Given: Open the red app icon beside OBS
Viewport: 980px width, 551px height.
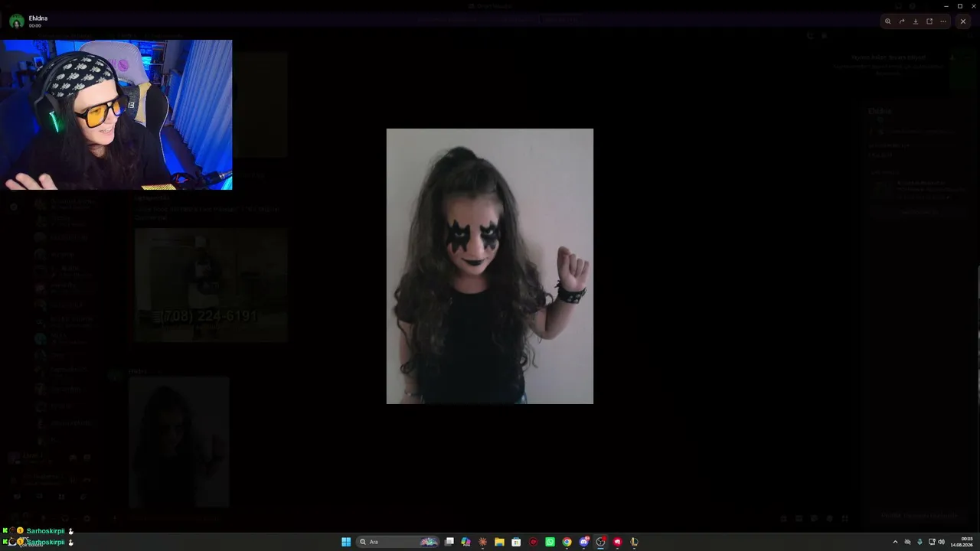Looking at the screenshot, I should coord(617,542).
